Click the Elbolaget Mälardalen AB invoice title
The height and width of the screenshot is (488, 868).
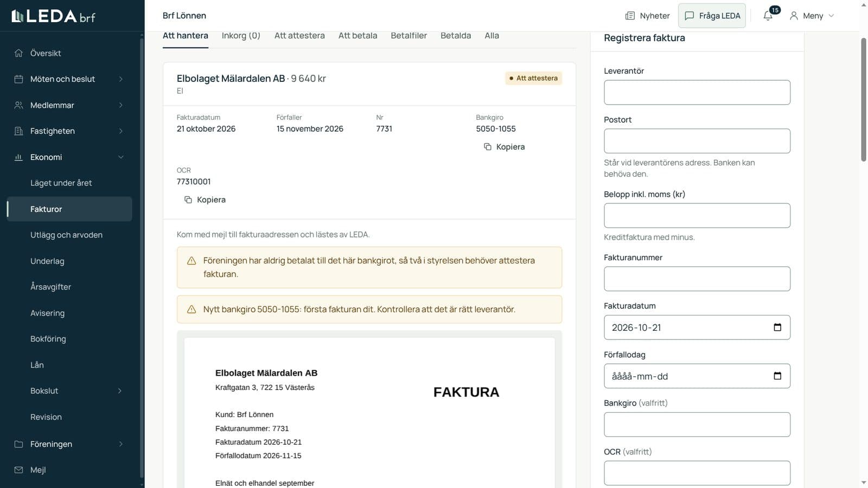pos(231,79)
